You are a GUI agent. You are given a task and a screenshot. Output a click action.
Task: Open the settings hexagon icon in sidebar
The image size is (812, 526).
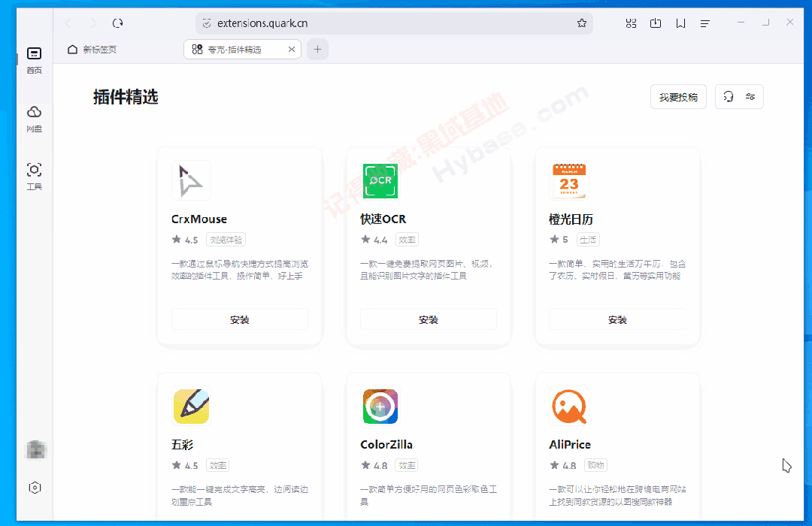pyautogui.click(x=35, y=488)
